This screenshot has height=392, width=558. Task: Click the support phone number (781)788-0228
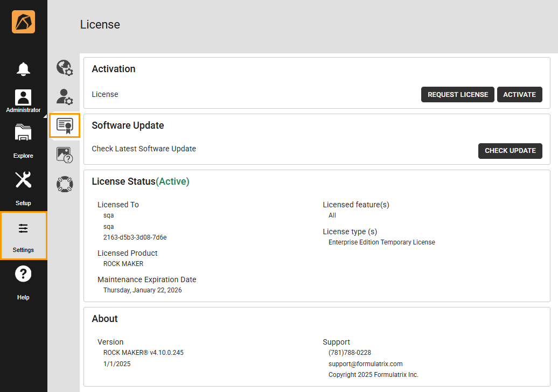[350, 353]
